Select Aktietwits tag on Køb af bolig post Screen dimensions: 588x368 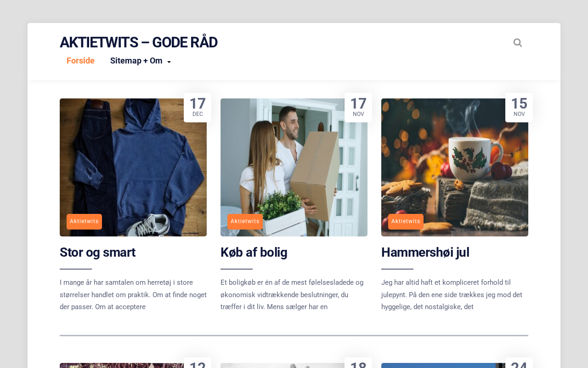(x=245, y=221)
